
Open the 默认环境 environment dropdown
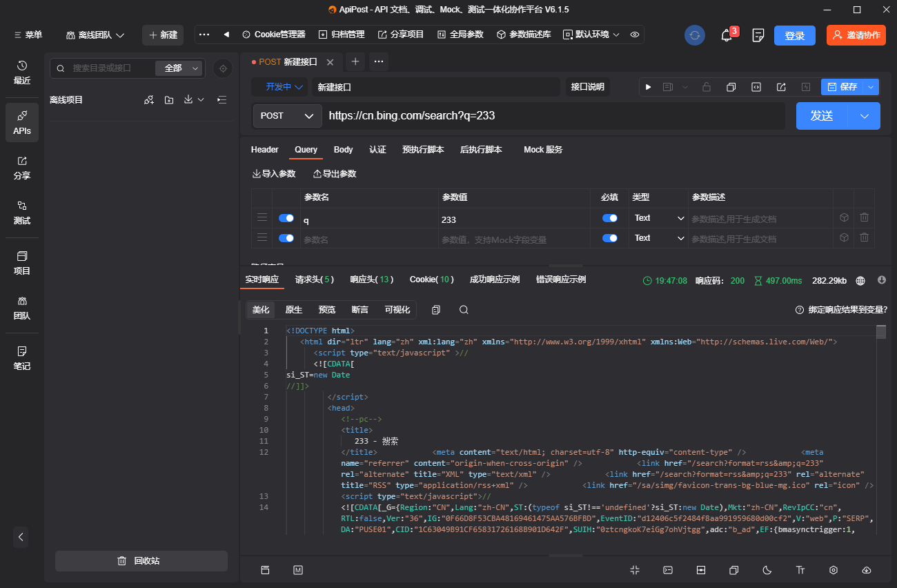(592, 35)
